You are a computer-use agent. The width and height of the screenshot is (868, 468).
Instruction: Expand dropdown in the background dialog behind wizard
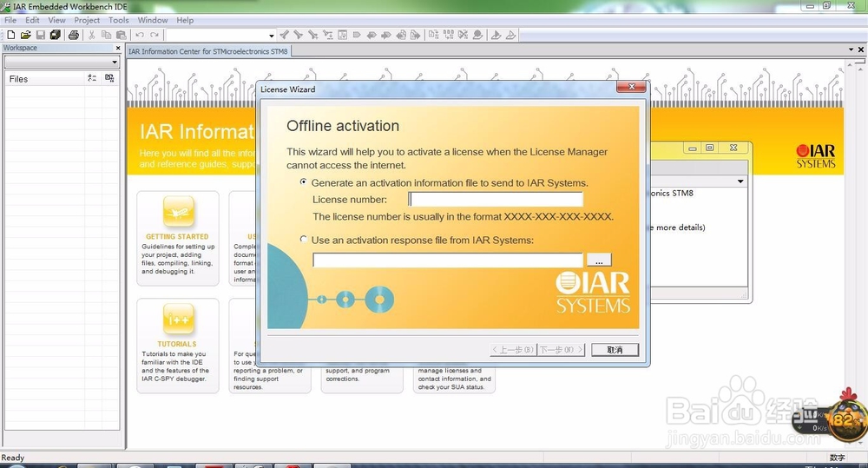point(740,181)
